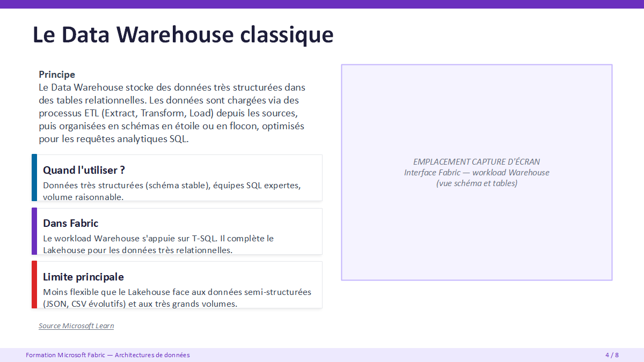
Task: Click the 'Quand l'utiliser ?' card heading
Action: pyautogui.click(x=84, y=170)
